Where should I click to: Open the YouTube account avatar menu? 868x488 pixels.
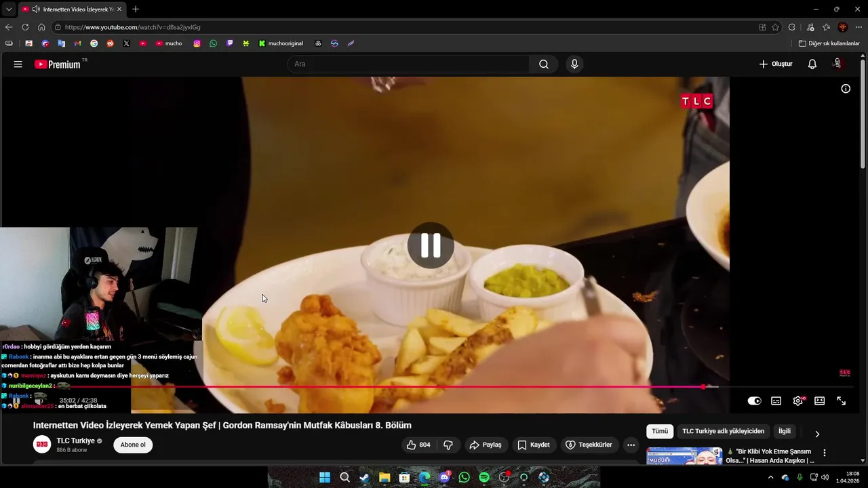pyautogui.click(x=837, y=64)
